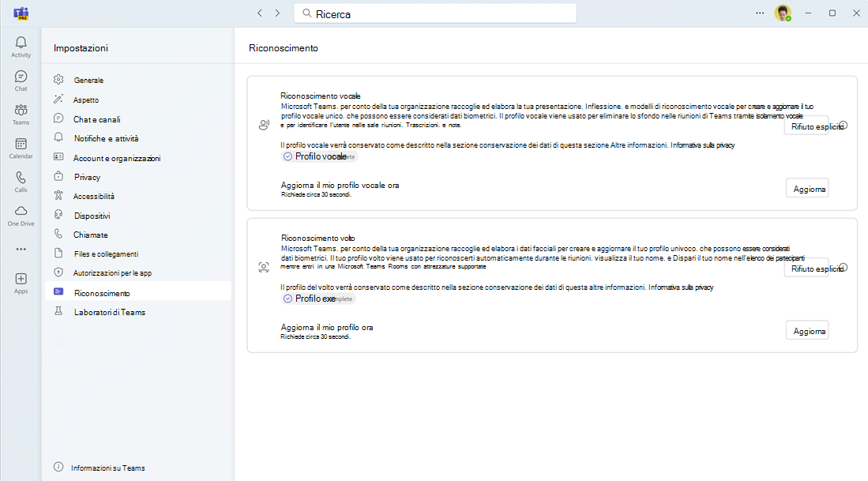Open Autorizzazioni per le app settings

(138, 272)
